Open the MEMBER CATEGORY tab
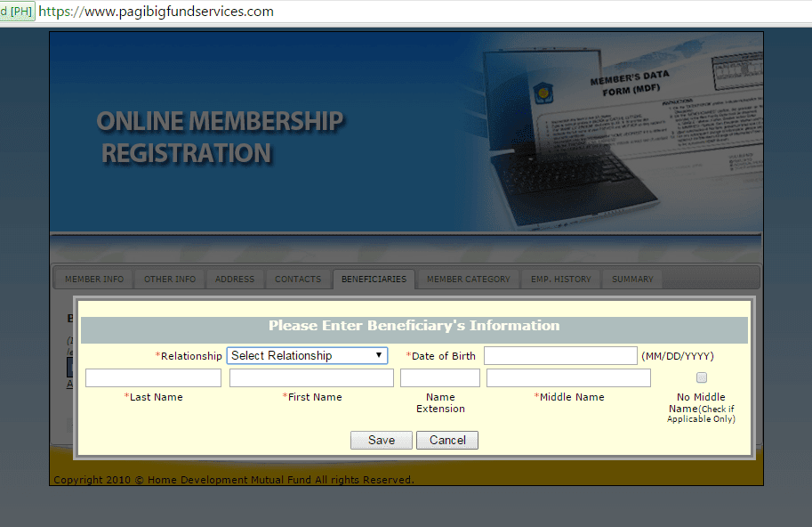This screenshot has height=527, width=812. coord(467,279)
